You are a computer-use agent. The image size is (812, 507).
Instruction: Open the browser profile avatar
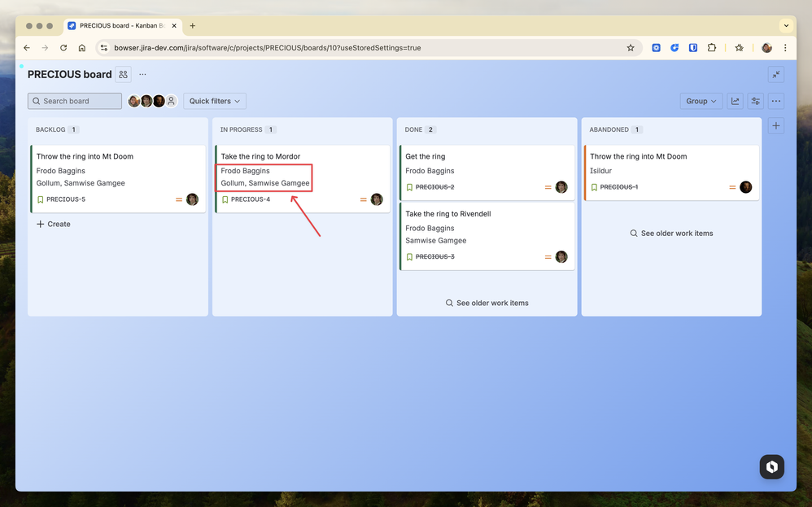pyautogui.click(x=766, y=48)
